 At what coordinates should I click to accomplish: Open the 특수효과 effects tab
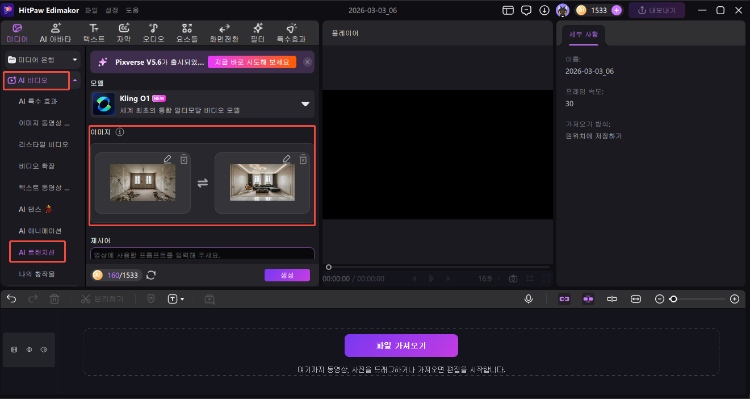tap(291, 33)
